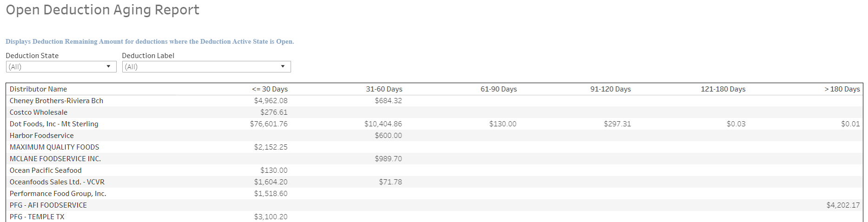Image resolution: width=868 pixels, height=222 pixels.
Task: Select PFG - AFI FOODSERVICE $4,202.17 value
Action: 843,205
